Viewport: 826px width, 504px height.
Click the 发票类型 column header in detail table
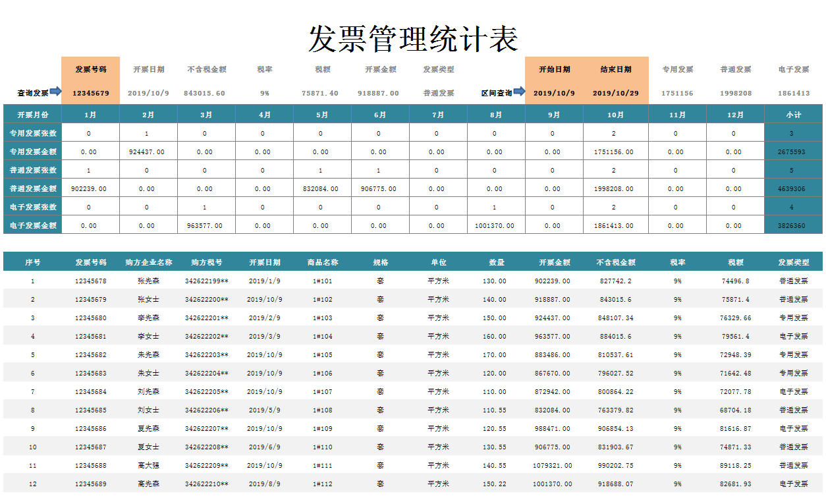[795, 261]
